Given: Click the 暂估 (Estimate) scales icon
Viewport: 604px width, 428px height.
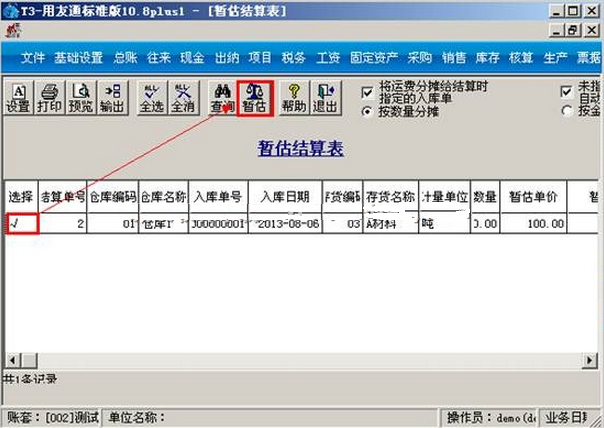Looking at the screenshot, I should [x=254, y=98].
